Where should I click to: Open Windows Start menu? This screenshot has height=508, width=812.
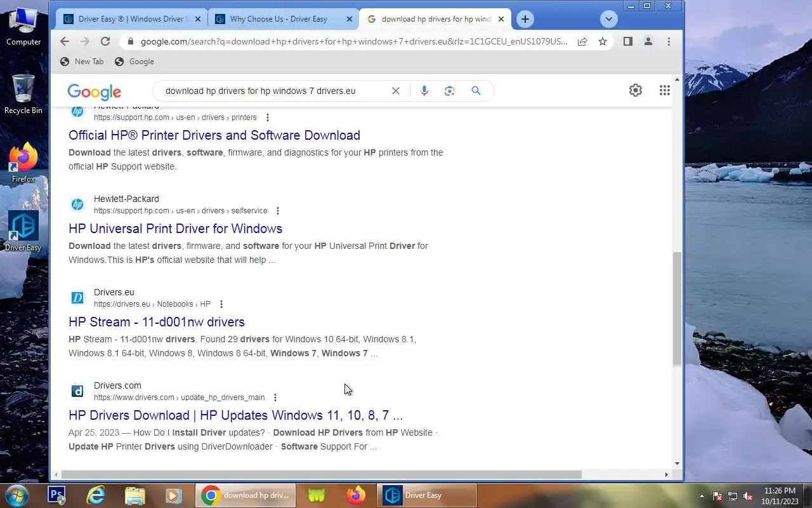pyautogui.click(x=16, y=495)
